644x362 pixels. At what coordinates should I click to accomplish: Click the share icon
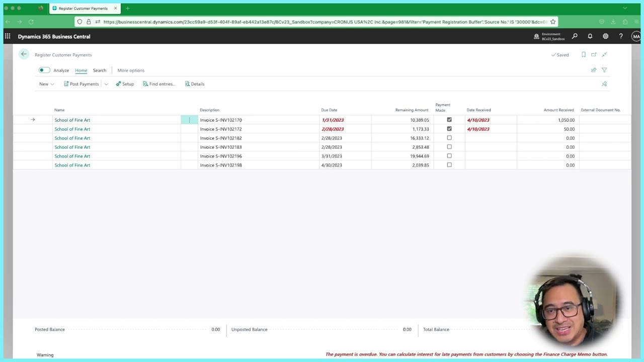(x=594, y=70)
